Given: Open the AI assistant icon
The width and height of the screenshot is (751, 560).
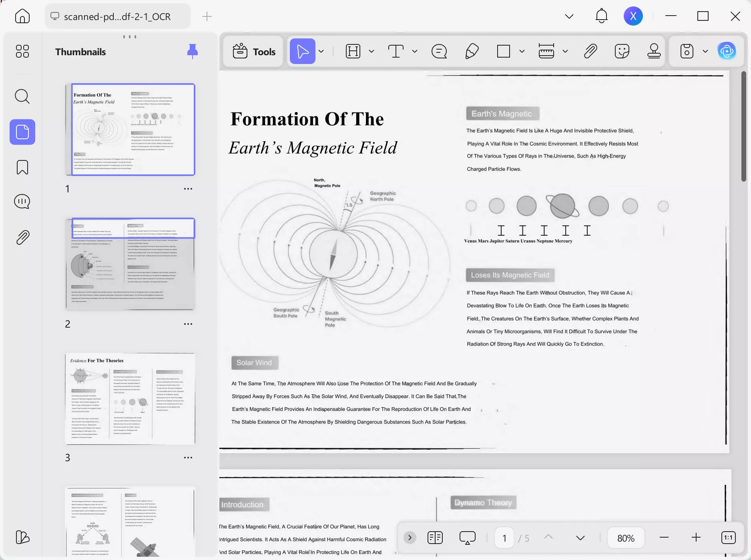Looking at the screenshot, I should [x=727, y=51].
